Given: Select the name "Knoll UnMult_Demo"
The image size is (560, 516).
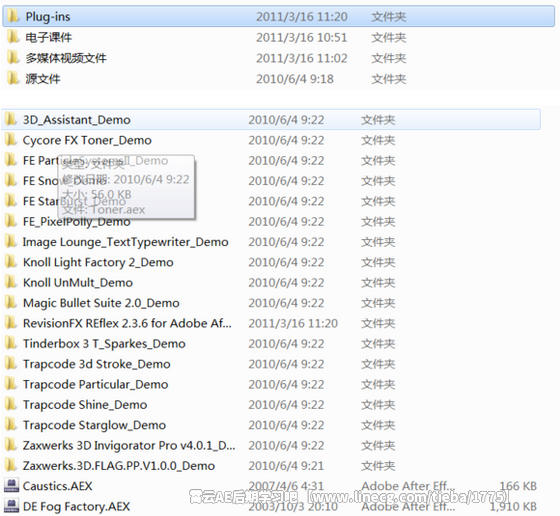Looking at the screenshot, I should [78, 282].
